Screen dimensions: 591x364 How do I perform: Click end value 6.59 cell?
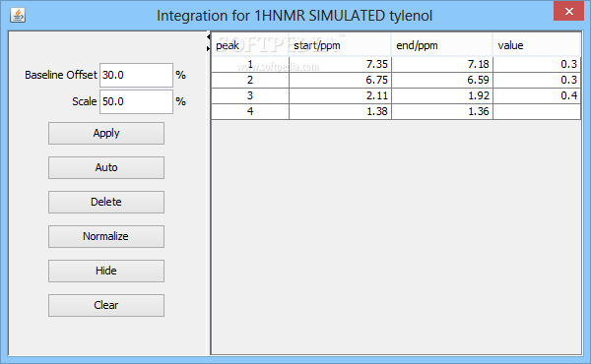click(442, 80)
